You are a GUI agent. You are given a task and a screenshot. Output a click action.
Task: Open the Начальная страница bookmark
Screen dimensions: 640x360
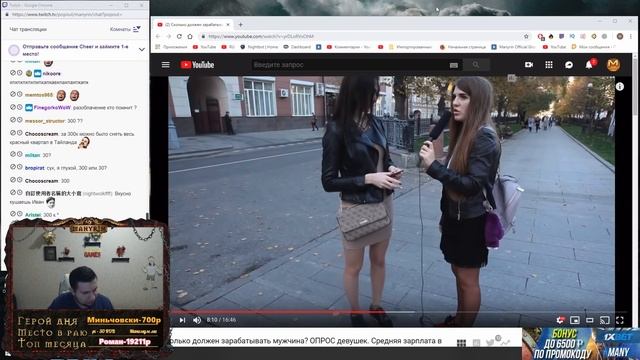[463, 47]
